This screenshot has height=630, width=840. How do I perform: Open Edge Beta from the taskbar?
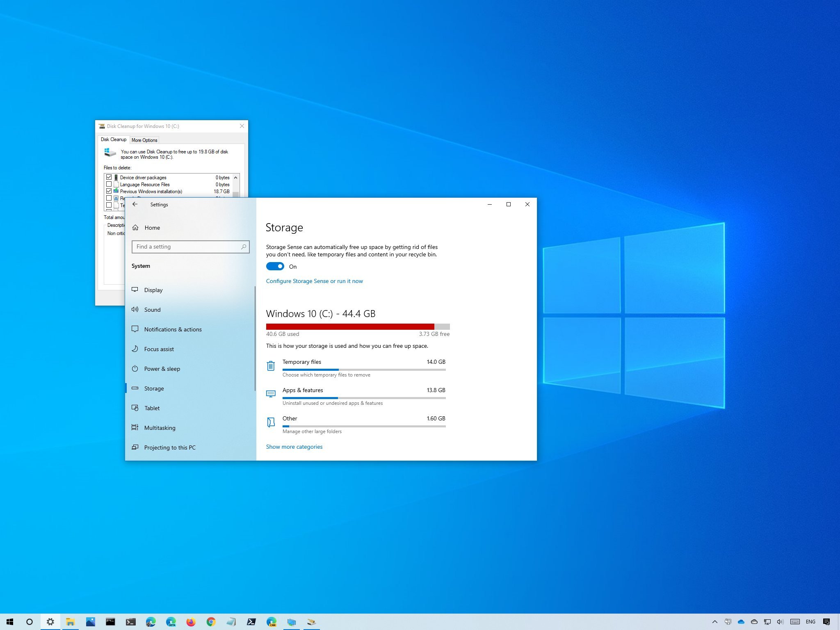click(x=171, y=622)
